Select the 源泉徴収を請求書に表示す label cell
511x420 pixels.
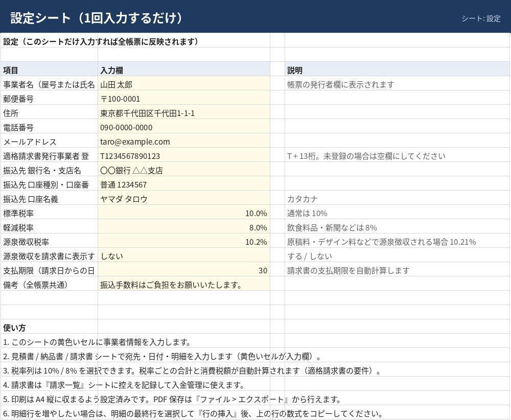pyautogui.click(x=49, y=255)
